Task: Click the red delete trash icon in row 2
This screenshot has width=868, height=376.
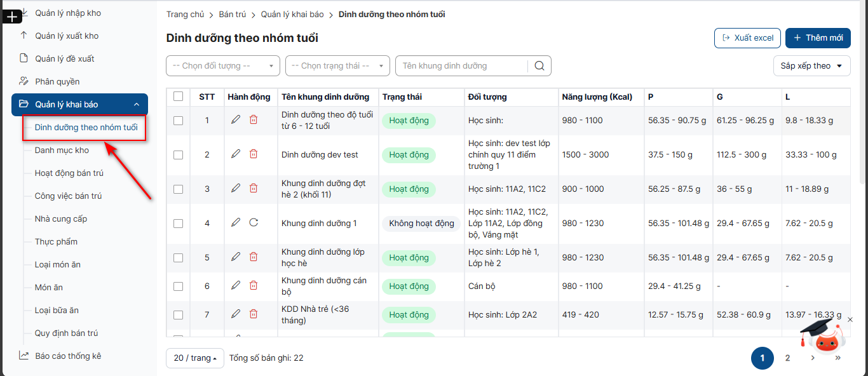Action: pos(254,154)
